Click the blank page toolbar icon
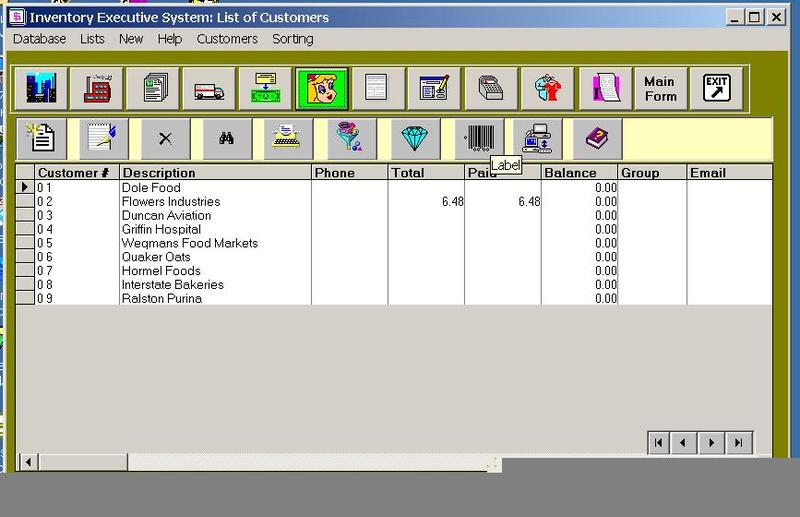Viewport: 800px width, 517px height. (378, 89)
